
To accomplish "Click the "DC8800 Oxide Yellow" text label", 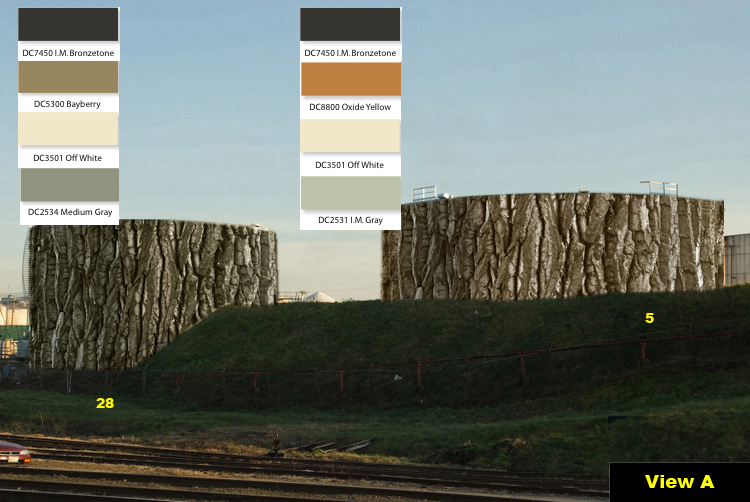I will (350, 107).
